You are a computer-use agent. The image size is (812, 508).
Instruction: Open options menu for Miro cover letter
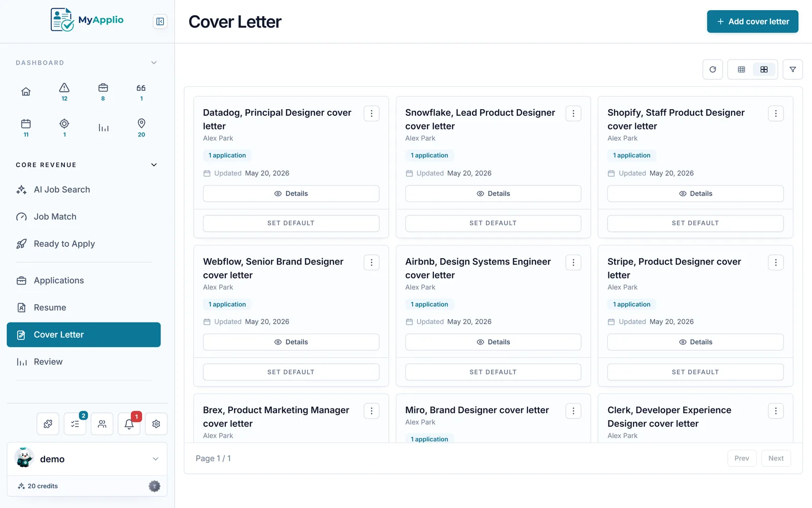point(573,410)
